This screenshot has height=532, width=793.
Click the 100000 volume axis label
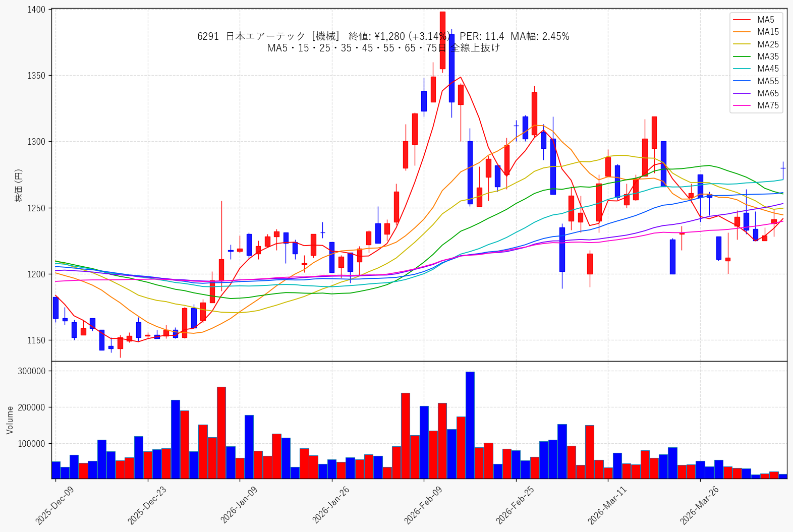[x=32, y=444]
